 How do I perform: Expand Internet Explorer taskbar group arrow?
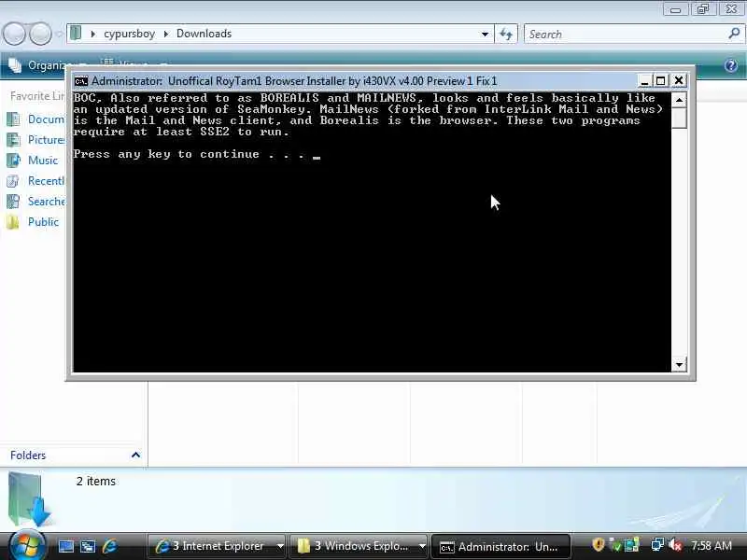280,546
